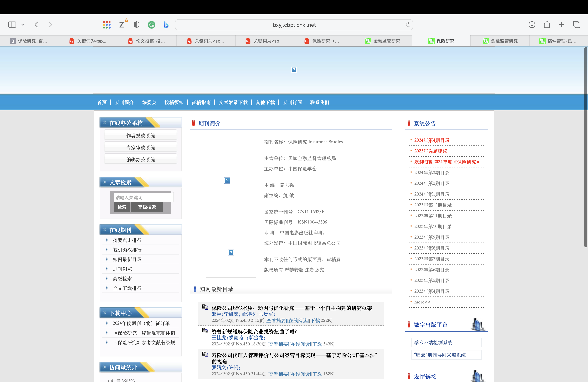
Task: Click the Bing extension icon
Action: pyautogui.click(x=166, y=25)
